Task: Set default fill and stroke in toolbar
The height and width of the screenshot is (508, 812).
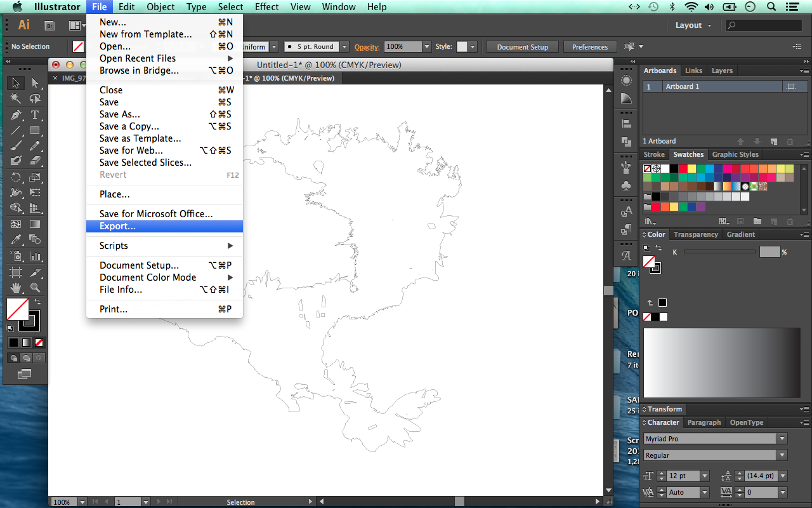Action: 10,328
